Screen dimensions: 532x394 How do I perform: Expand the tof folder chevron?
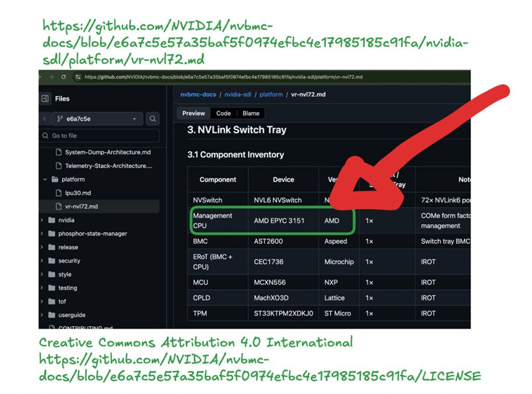(42, 302)
